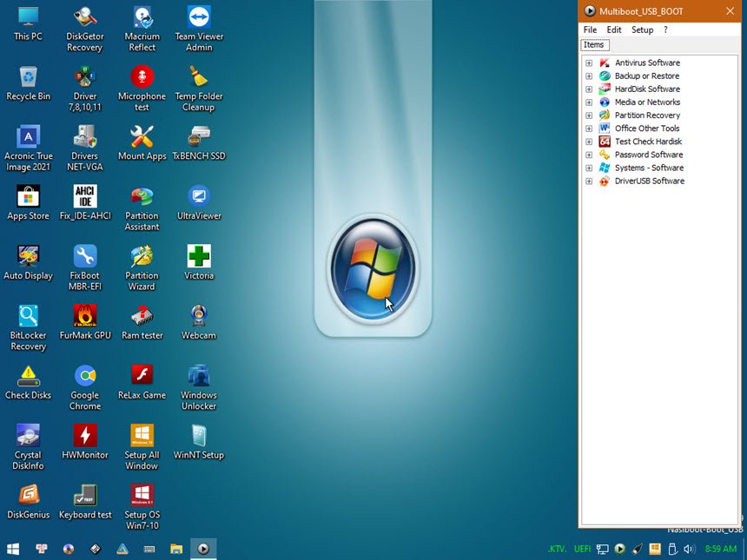Click the taskbar clock showing 8:59 AM
Viewport: 747px width, 560px height.
tap(721, 549)
